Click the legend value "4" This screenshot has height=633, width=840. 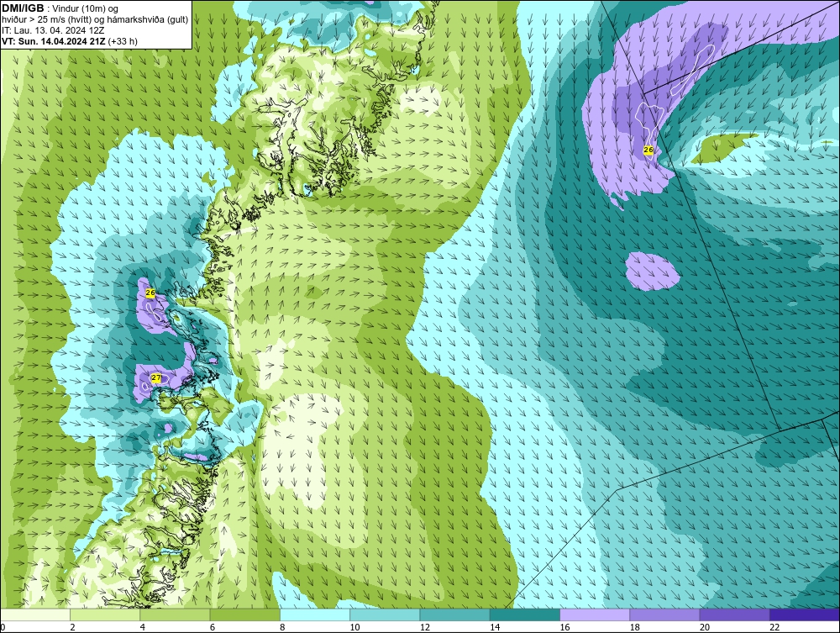[x=143, y=628]
